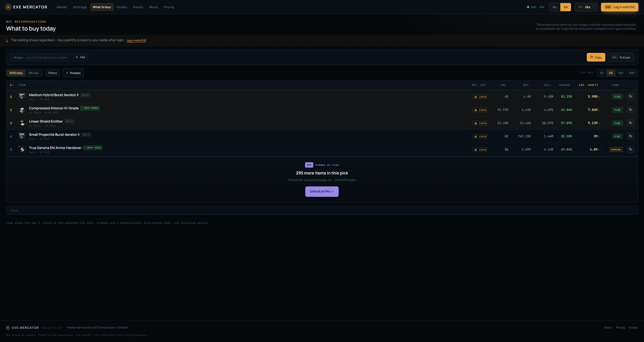Screen dimensions: 644x342
Task: Click the LOGIN lock badge for Medium Hybrid Burst Aerator II
Action: click(480, 97)
